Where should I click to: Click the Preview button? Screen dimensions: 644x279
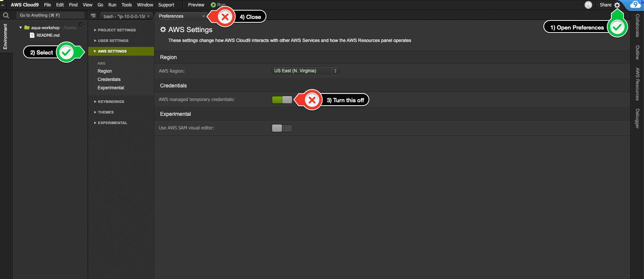196,5
